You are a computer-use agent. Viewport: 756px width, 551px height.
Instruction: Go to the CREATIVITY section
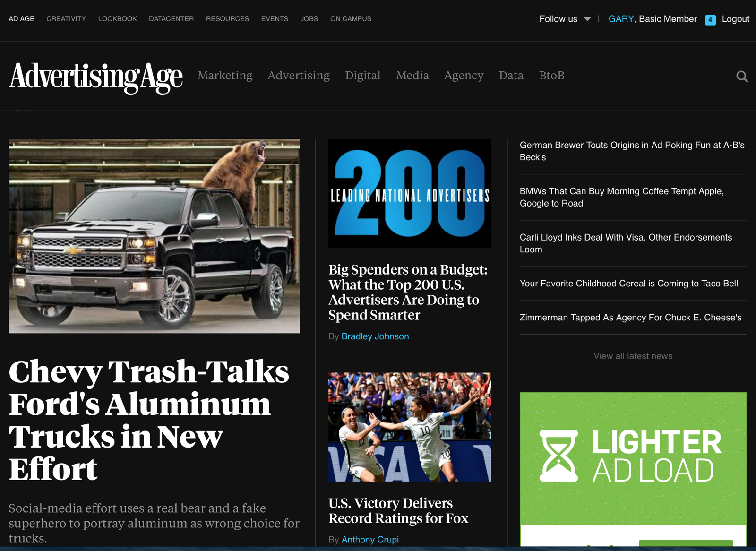(66, 19)
